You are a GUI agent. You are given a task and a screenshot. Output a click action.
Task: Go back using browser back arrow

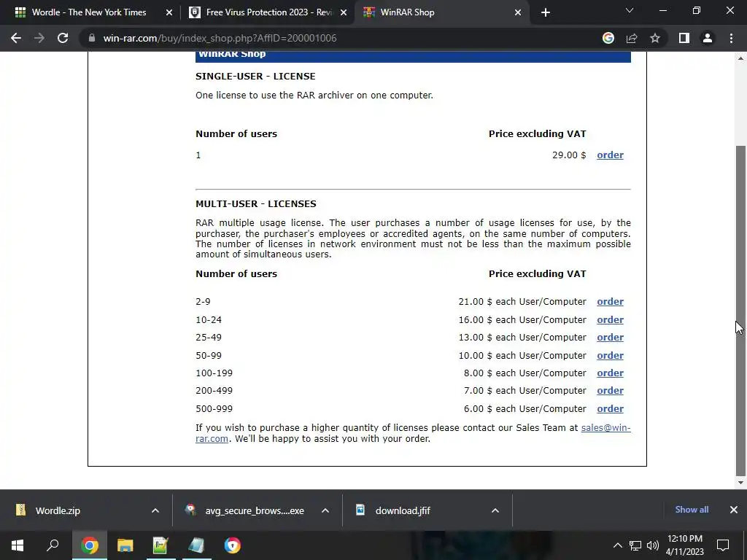16,38
